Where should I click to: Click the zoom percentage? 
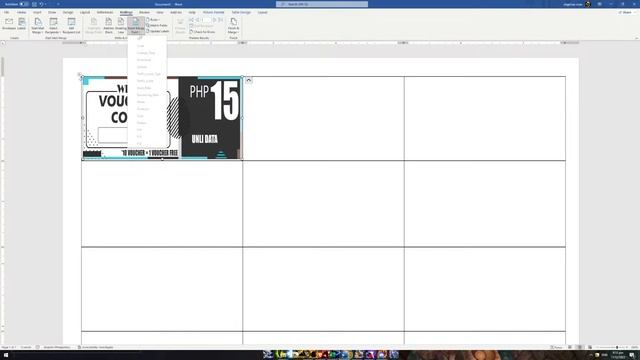[634, 347]
